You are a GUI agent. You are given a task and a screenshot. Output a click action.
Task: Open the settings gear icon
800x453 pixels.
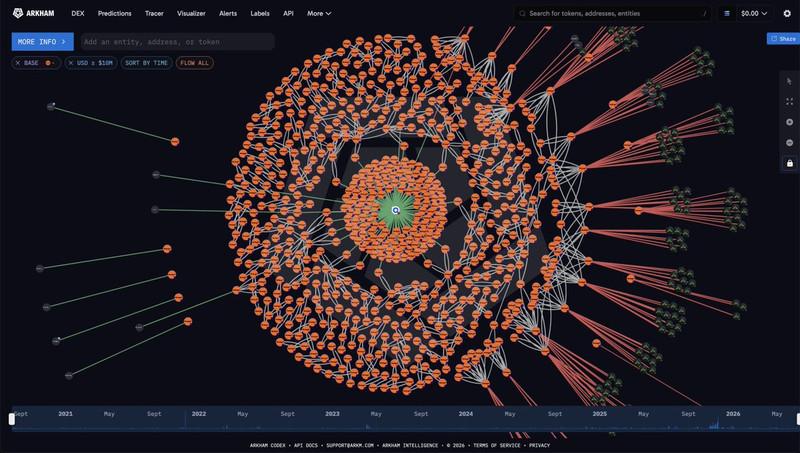[x=787, y=13]
